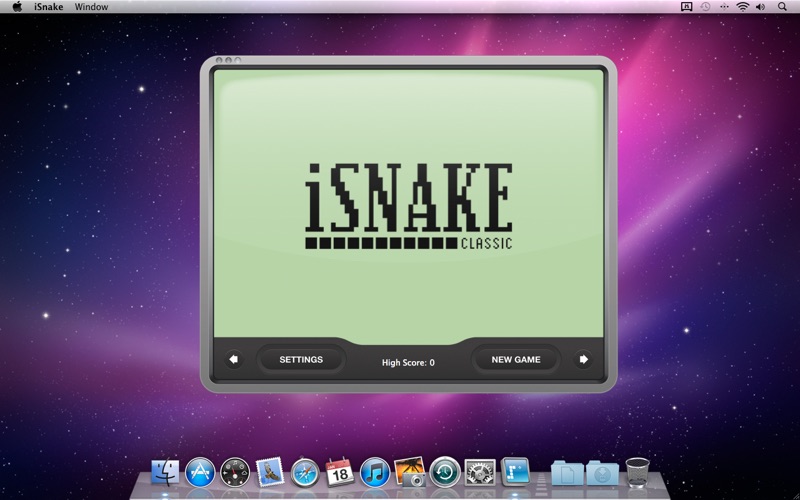Open the iSnake application menu
800x500 pixels.
(x=48, y=7)
